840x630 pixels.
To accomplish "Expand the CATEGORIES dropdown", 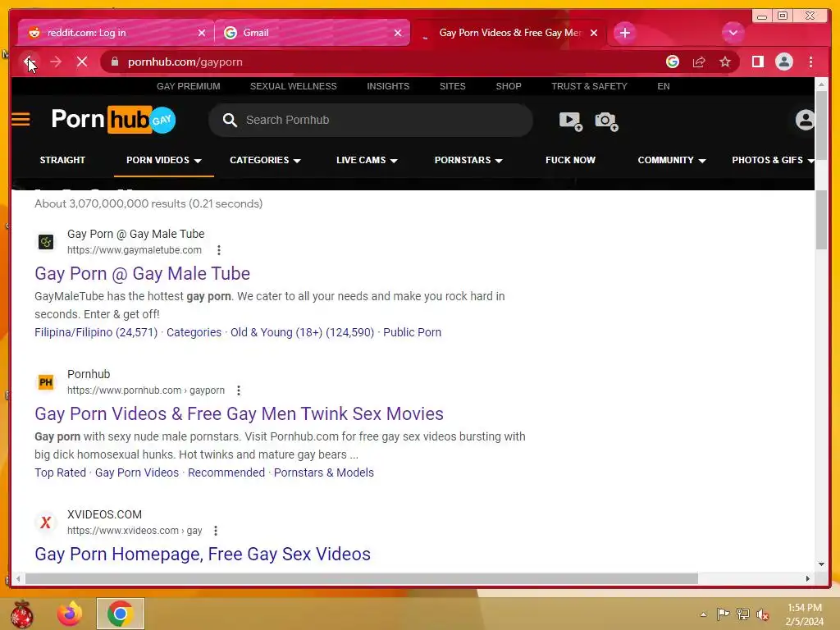I will tap(265, 160).
